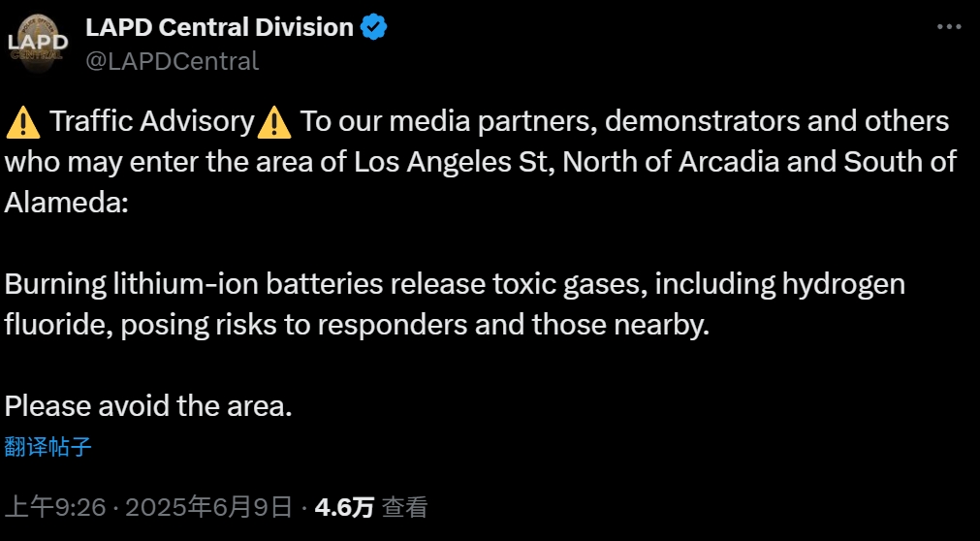980x541 pixels.
Task: Click the word demonstrators in the post
Action: click(x=702, y=121)
